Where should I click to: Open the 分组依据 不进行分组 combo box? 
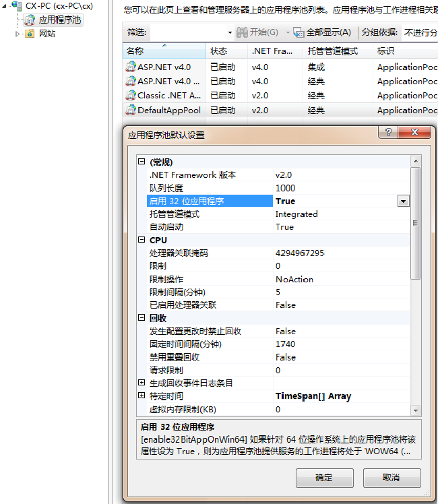tap(420, 32)
